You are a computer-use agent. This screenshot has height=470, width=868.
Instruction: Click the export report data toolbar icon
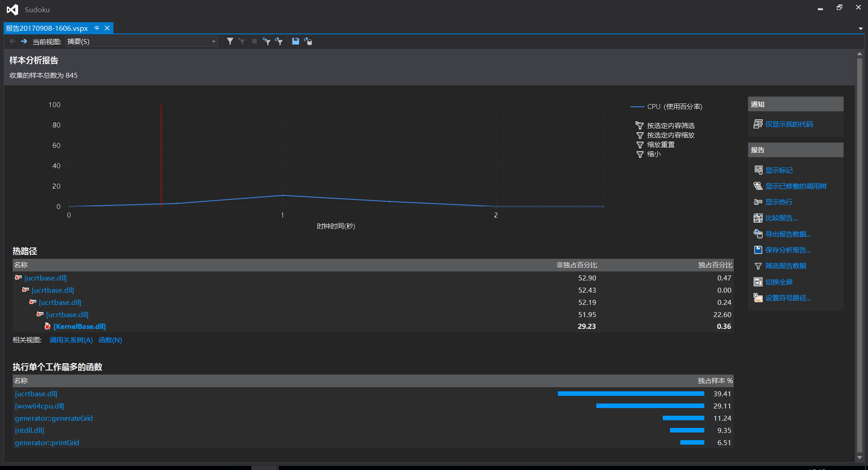[x=308, y=41]
